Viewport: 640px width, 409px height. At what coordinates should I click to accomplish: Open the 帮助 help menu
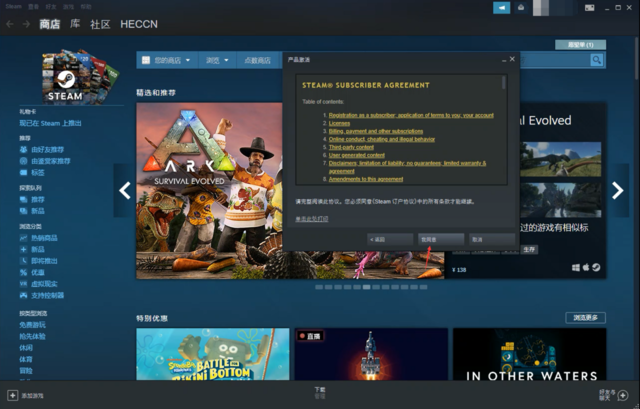point(86,7)
